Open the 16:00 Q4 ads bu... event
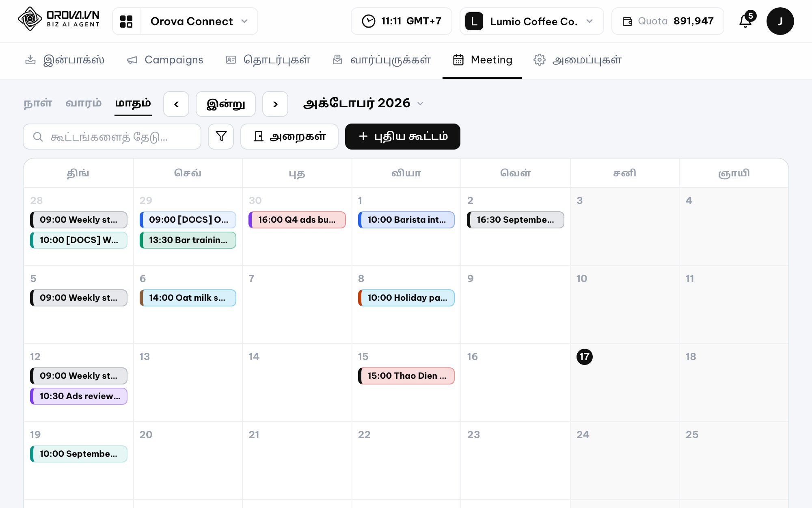 pos(297,220)
